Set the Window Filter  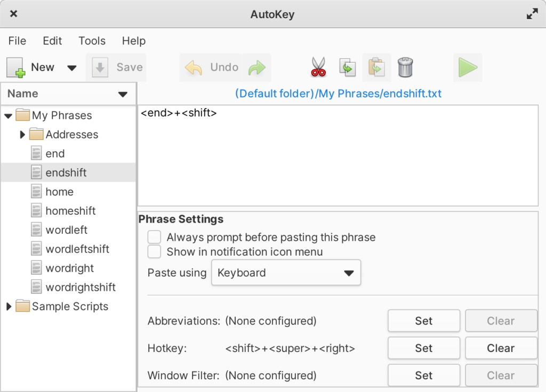(x=424, y=375)
